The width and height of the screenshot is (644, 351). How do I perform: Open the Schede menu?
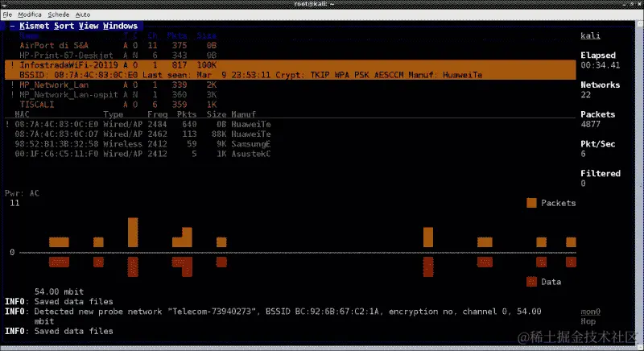point(58,14)
